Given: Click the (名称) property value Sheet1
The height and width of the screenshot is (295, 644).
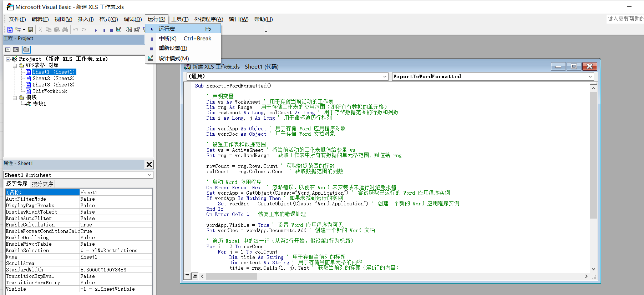Looking at the screenshot, I should click(x=116, y=192).
